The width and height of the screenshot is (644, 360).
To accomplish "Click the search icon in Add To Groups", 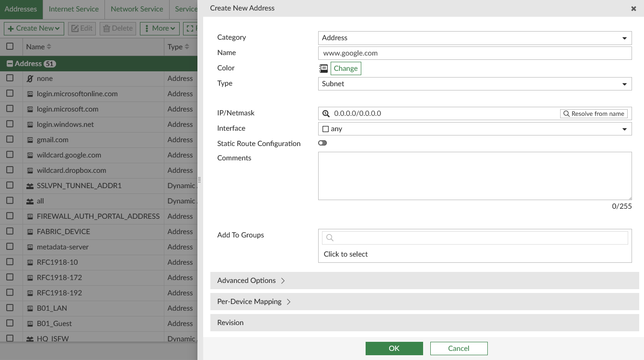I will [330, 238].
